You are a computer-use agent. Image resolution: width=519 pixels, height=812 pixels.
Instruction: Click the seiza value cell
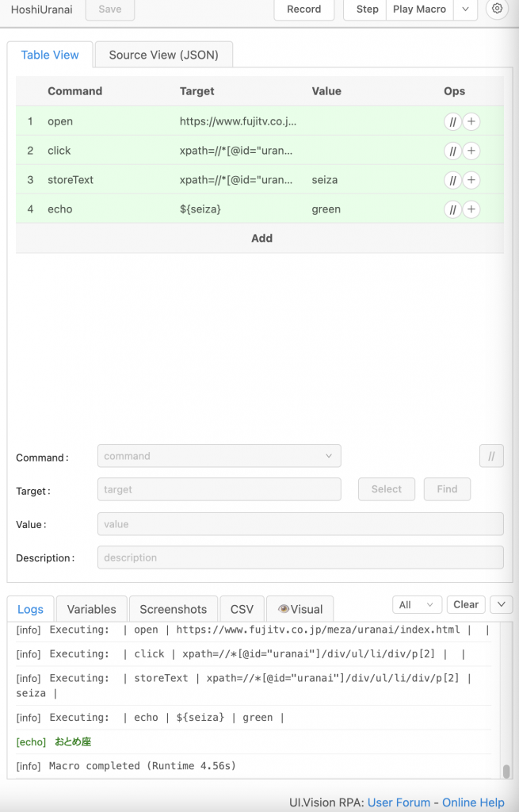324,180
